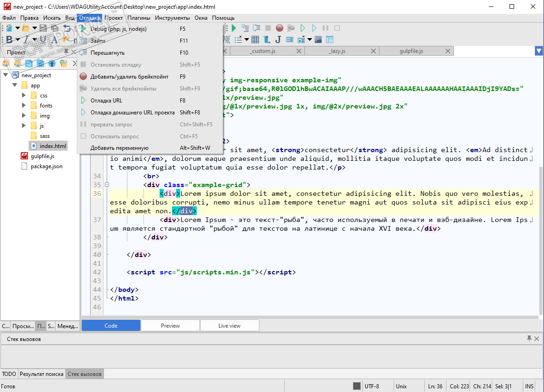Click the insert table toolbar icon
Image resolution: width=544 pixels, height=392 pixels.
(255, 40)
